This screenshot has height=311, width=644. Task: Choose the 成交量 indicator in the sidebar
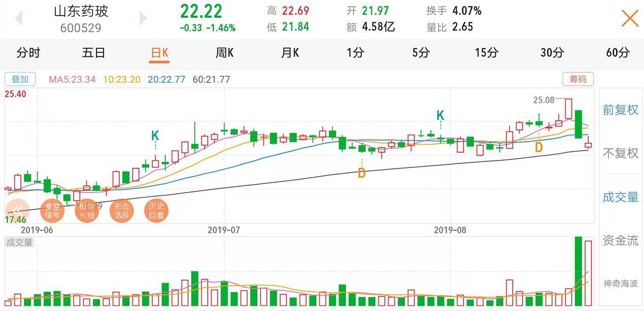(x=621, y=197)
